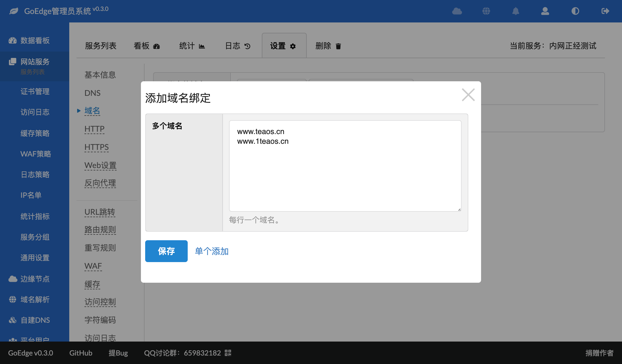This screenshot has height=364, width=622.
Task: Click inside the 多个域名 textarea
Action: click(x=345, y=166)
